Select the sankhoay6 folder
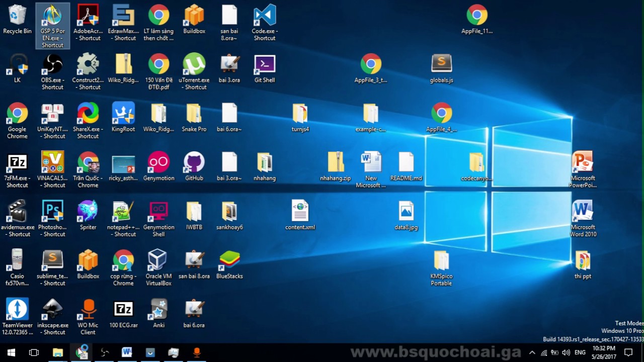This screenshot has height=362, width=644. (x=229, y=215)
